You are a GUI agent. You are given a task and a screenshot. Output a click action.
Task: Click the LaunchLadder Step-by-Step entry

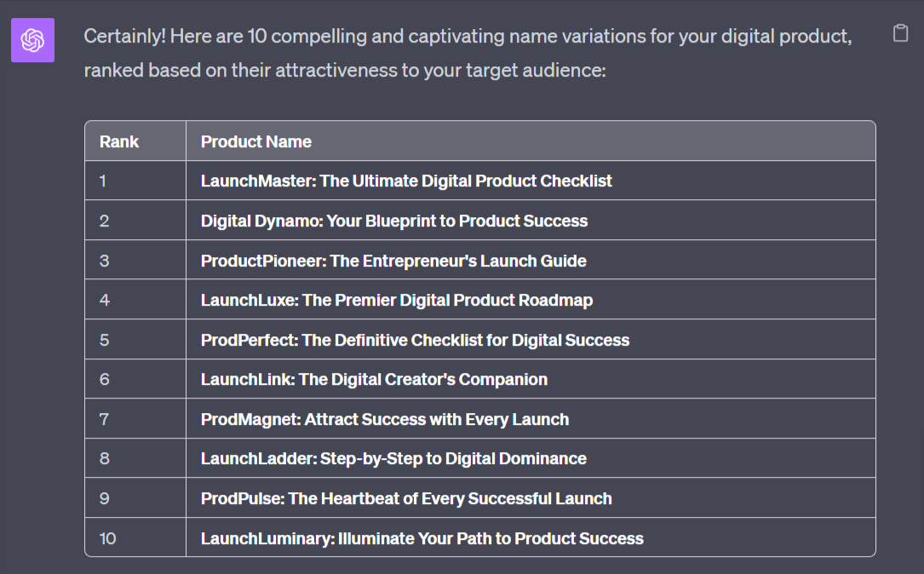tap(393, 458)
